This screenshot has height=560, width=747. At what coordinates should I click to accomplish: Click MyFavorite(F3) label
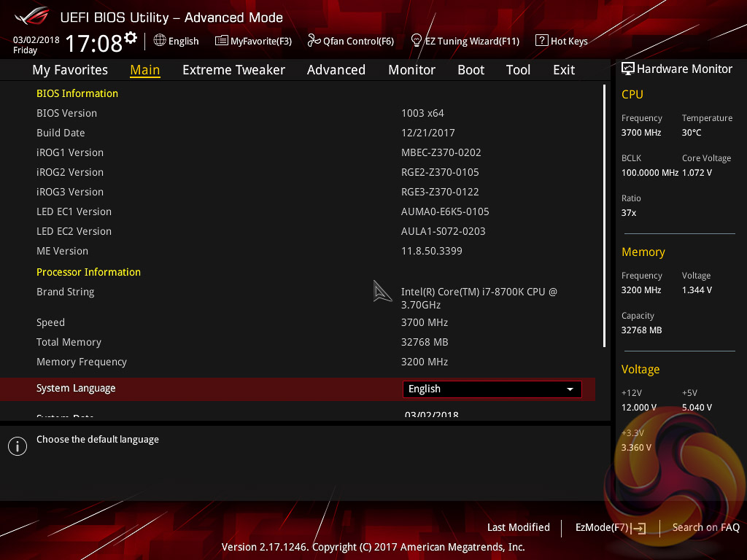tap(261, 42)
